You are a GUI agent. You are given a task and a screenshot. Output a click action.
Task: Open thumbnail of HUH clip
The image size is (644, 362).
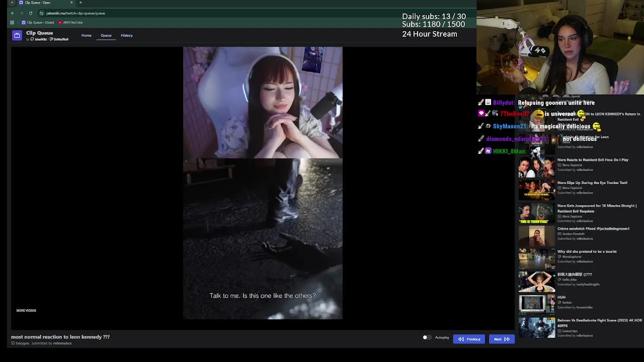coord(537,305)
